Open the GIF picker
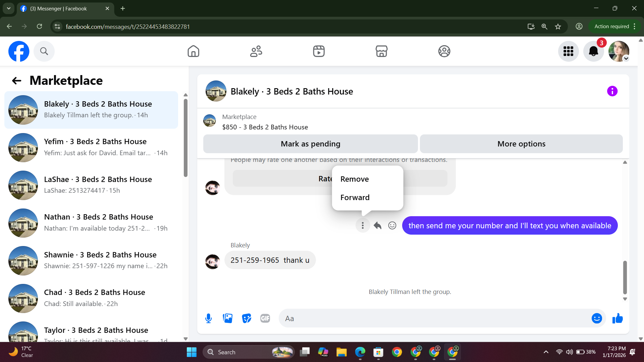644x362 pixels. point(265,318)
